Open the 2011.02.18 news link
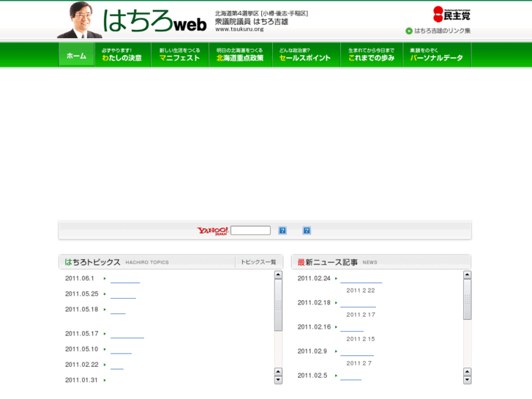Viewport: 532px width, 399px height. pos(358,304)
